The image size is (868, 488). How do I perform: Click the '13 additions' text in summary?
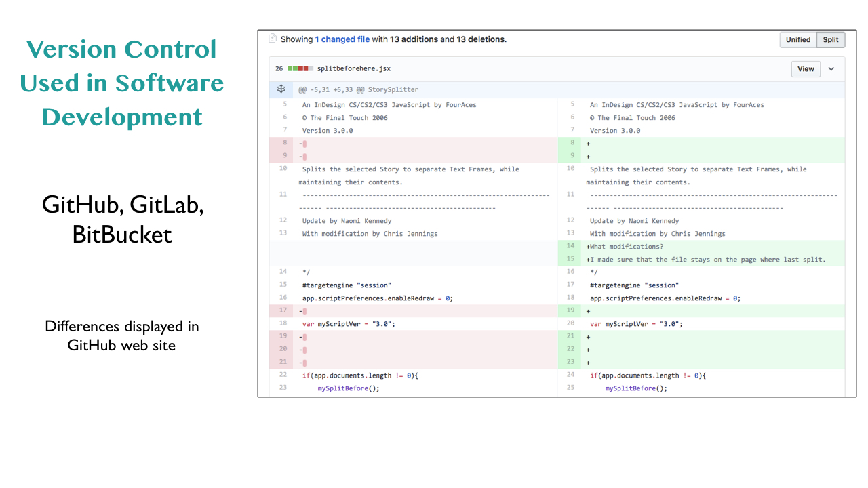click(414, 39)
